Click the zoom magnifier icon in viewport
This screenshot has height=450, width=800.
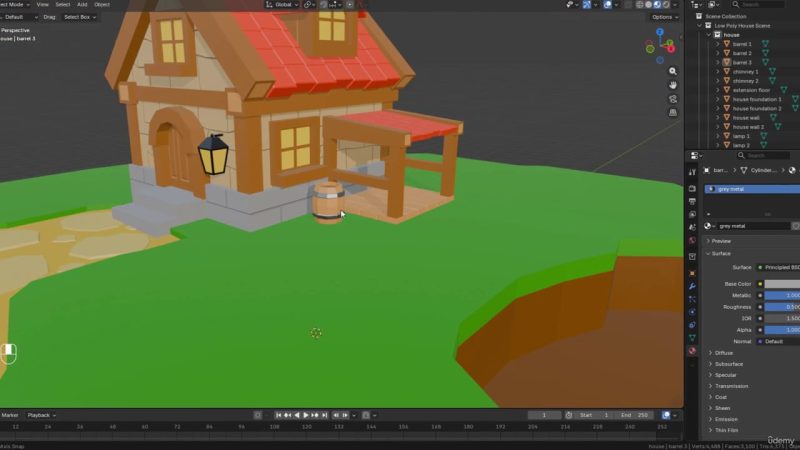click(674, 69)
